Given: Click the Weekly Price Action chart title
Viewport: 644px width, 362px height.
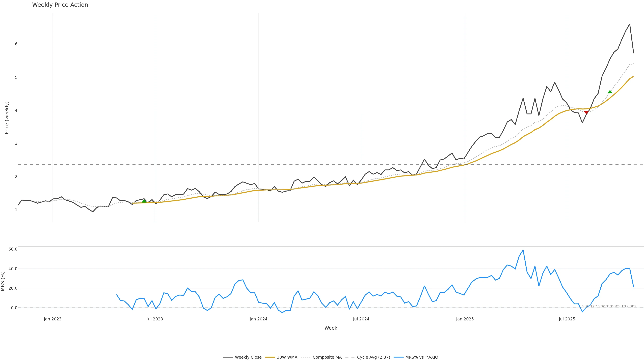Looking at the screenshot, I should [60, 5].
